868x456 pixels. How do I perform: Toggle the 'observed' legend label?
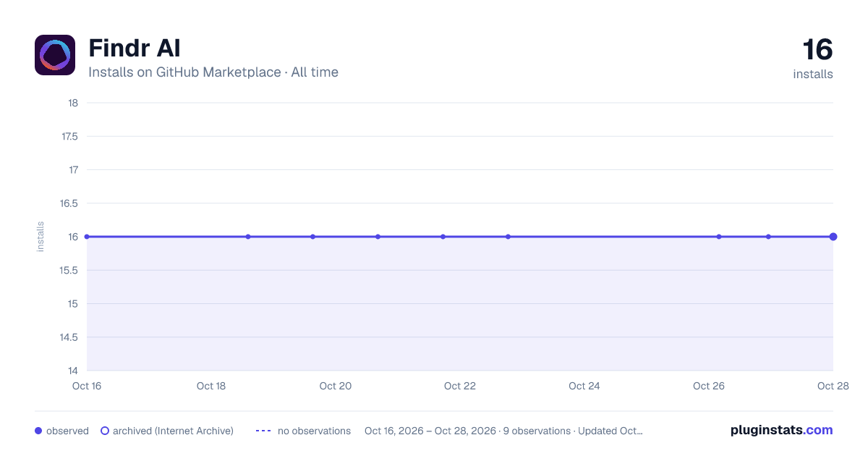67,431
